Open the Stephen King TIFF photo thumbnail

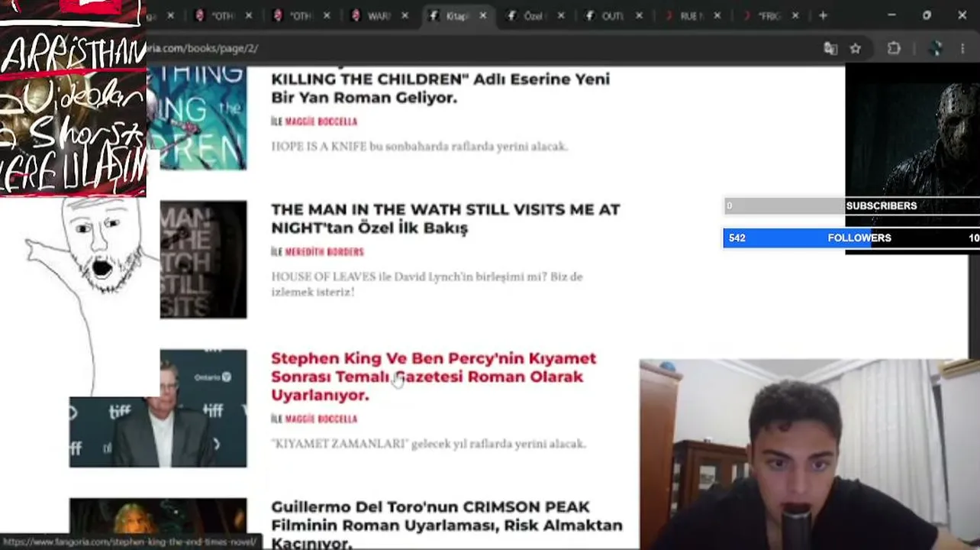158,409
